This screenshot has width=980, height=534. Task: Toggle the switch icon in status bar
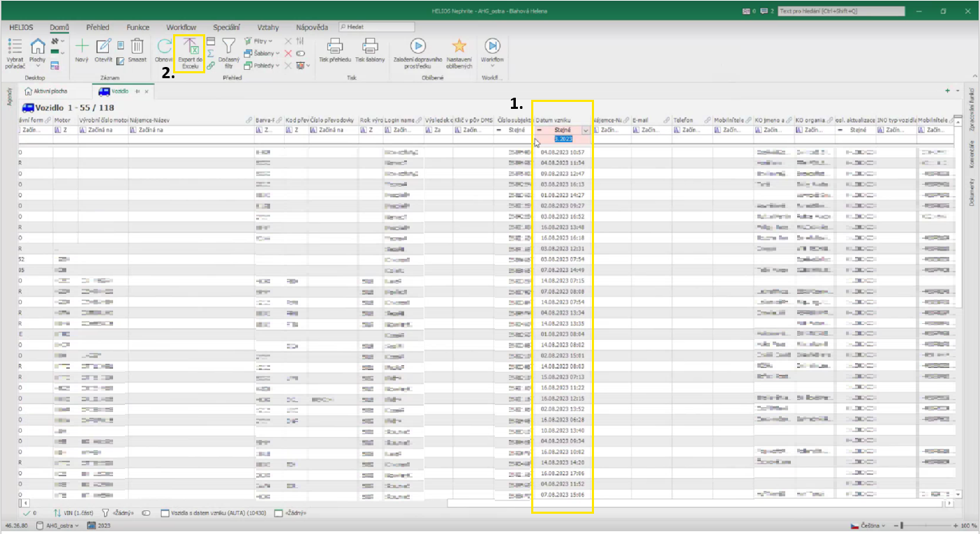[x=147, y=513]
